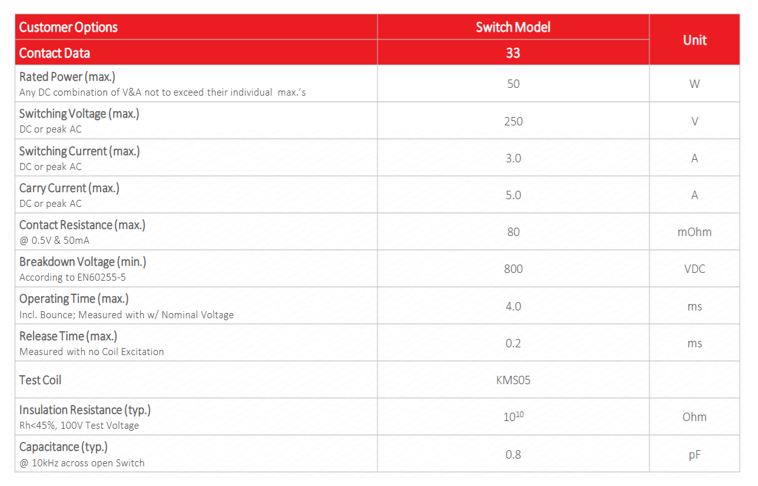Click the Ohm unit cell
Viewport: 758px width, 486px height.
(694, 417)
